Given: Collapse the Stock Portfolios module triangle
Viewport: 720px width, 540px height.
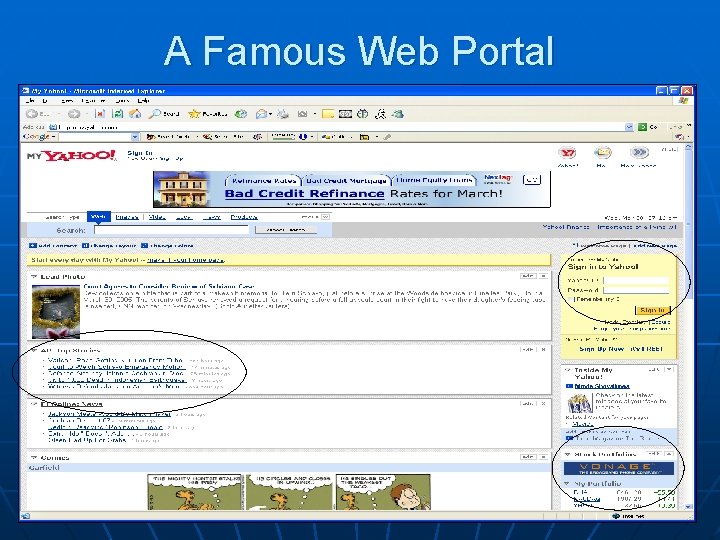Looking at the screenshot, I should pyautogui.click(x=568, y=454).
